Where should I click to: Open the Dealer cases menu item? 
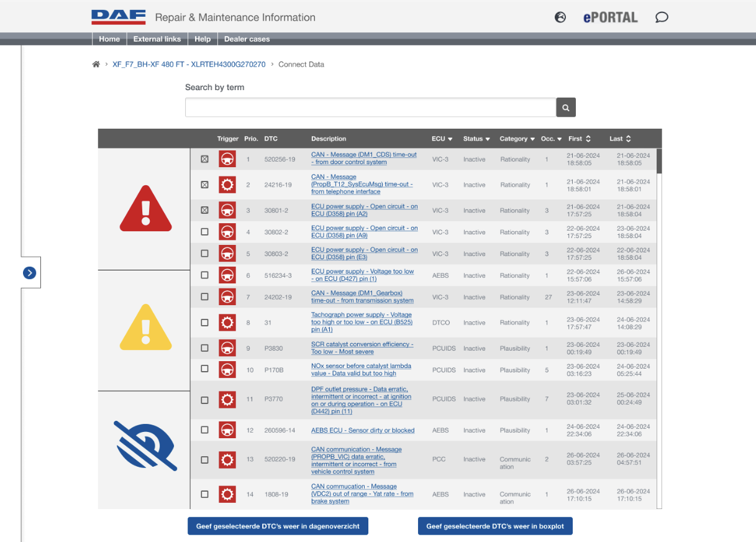[x=247, y=39]
